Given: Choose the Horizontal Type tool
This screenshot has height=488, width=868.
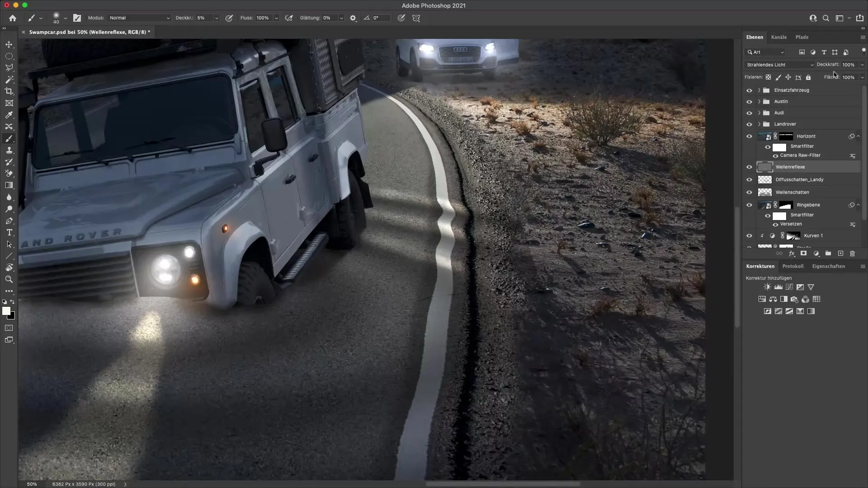Looking at the screenshot, I should tap(9, 233).
